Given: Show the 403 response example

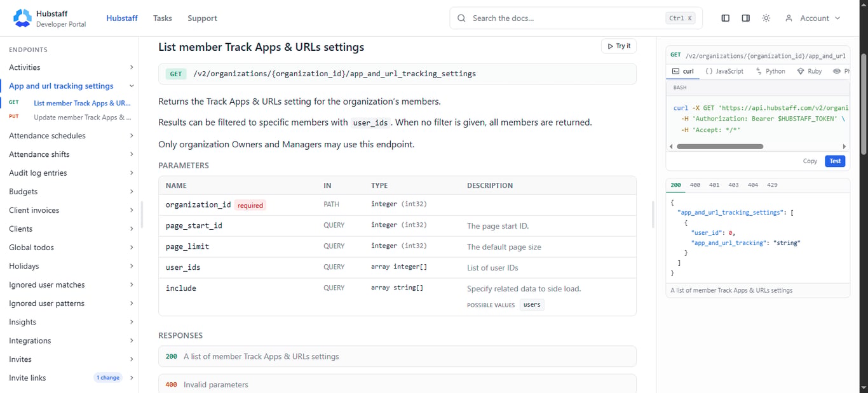Looking at the screenshot, I should [733, 185].
